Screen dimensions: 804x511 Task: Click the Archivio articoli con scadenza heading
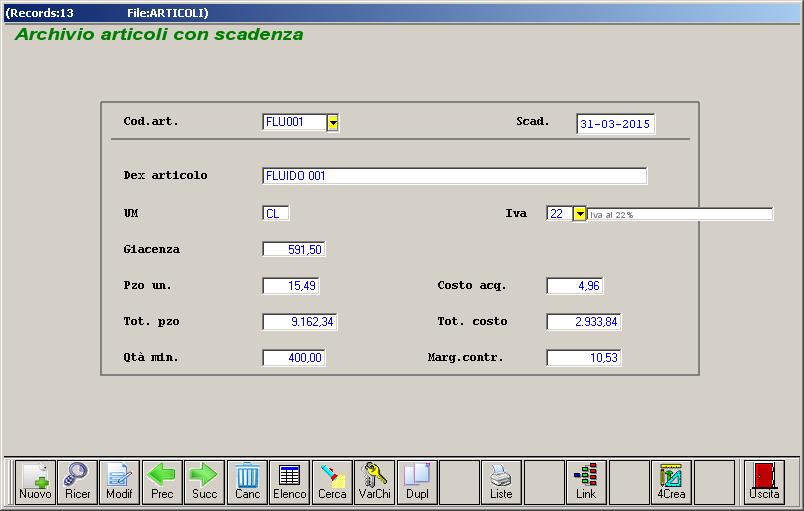coord(159,34)
